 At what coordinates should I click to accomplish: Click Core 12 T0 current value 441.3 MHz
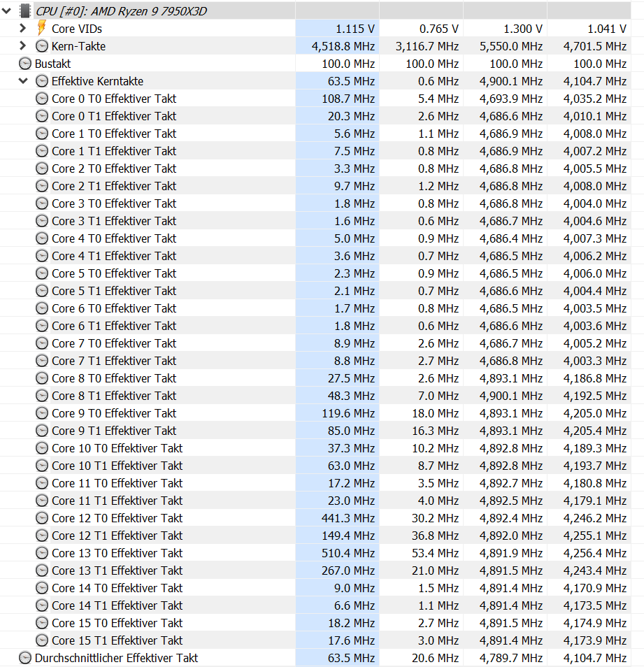(348, 517)
